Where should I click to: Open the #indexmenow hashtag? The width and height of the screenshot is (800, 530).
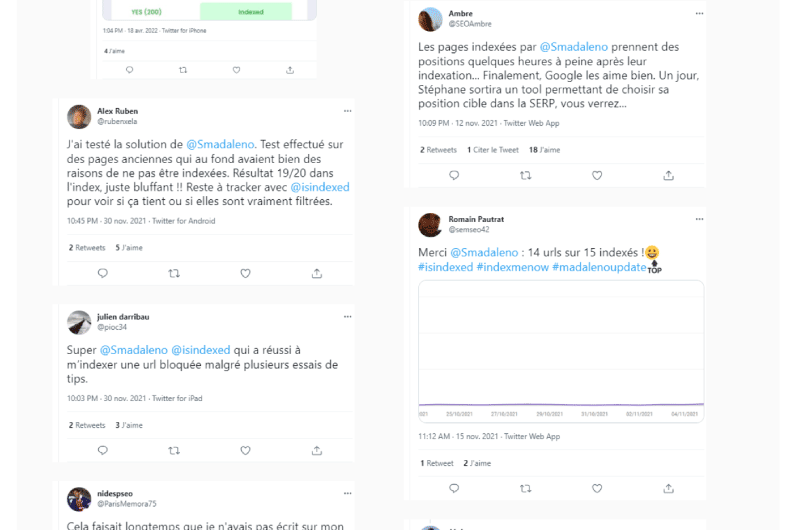512,267
